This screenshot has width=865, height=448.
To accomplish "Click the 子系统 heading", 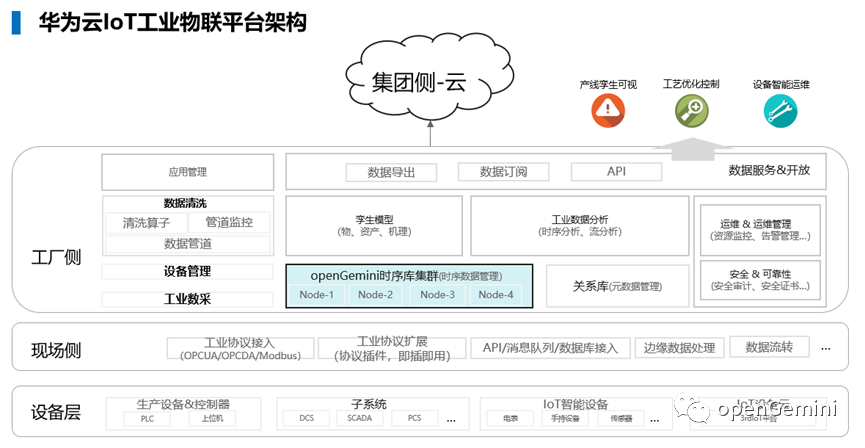I will click(x=369, y=404).
